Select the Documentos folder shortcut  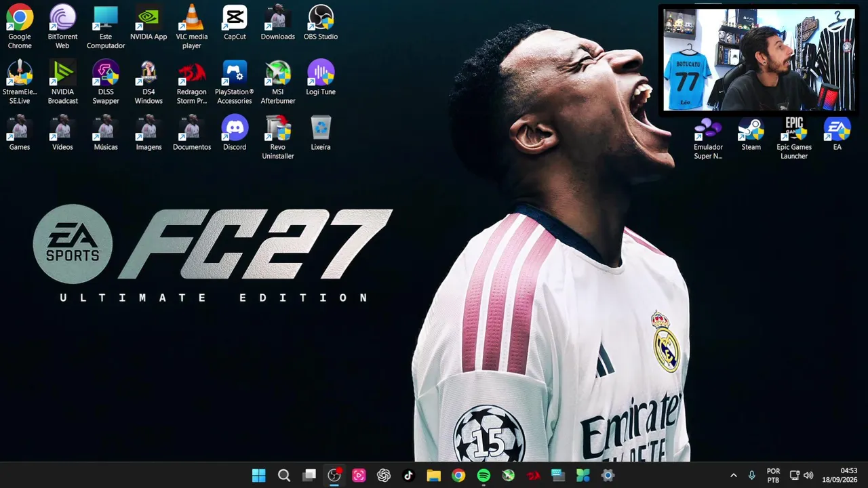click(192, 133)
